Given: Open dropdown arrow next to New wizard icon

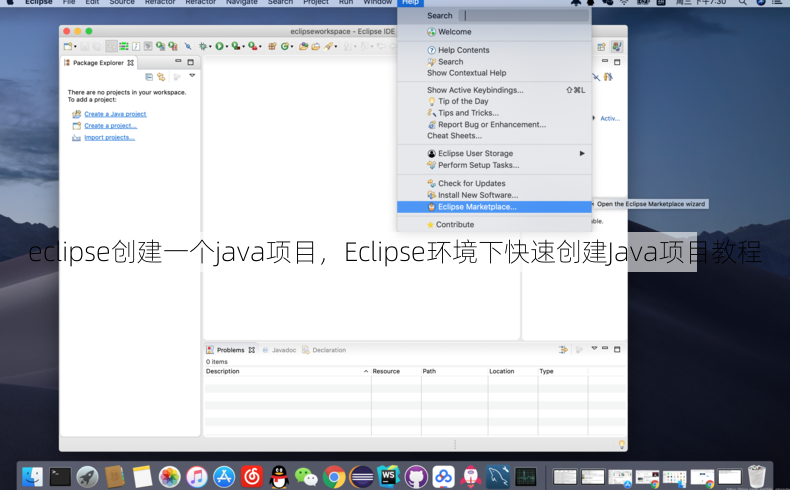Looking at the screenshot, I should point(75,46).
